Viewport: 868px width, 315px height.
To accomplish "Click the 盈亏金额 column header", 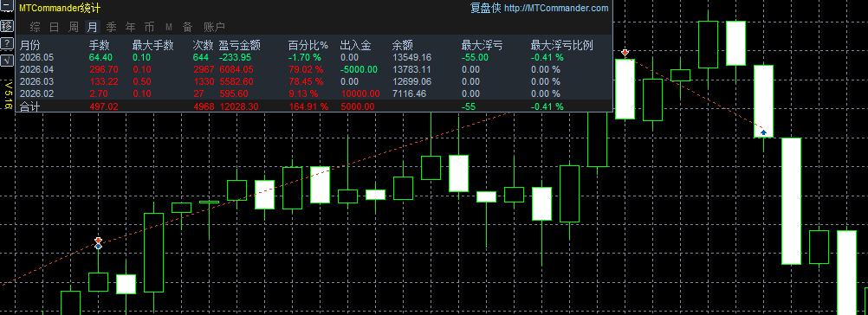I will click(240, 45).
